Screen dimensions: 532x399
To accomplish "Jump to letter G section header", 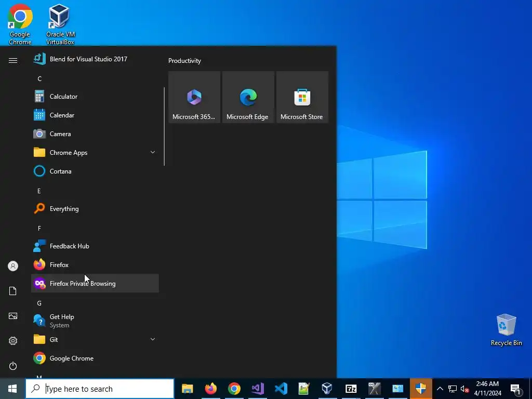I will point(39,303).
